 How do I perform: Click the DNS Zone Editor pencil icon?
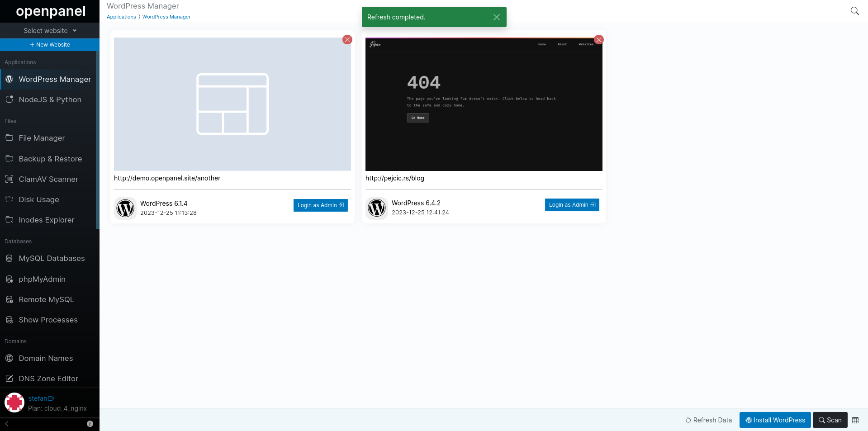tap(9, 379)
